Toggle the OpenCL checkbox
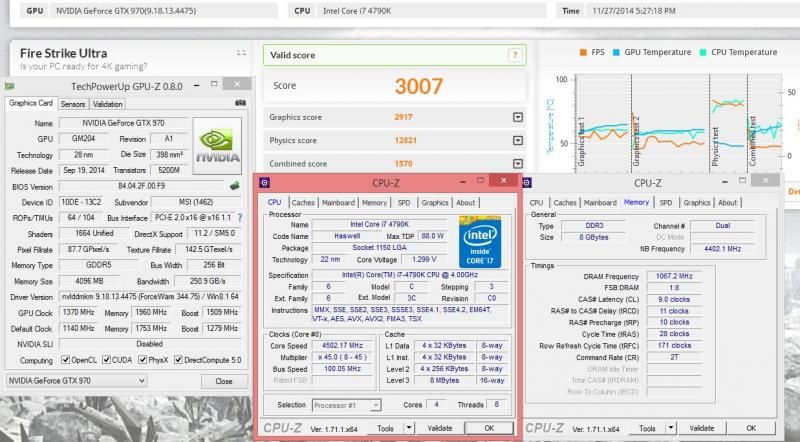 pyautogui.click(x=66, y=360)
